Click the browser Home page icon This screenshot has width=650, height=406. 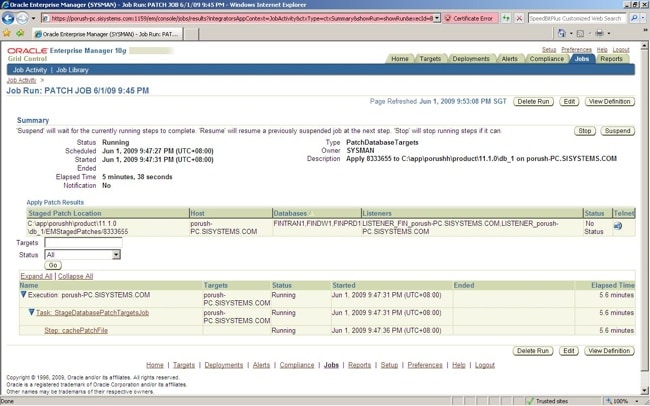coord(562,33)
